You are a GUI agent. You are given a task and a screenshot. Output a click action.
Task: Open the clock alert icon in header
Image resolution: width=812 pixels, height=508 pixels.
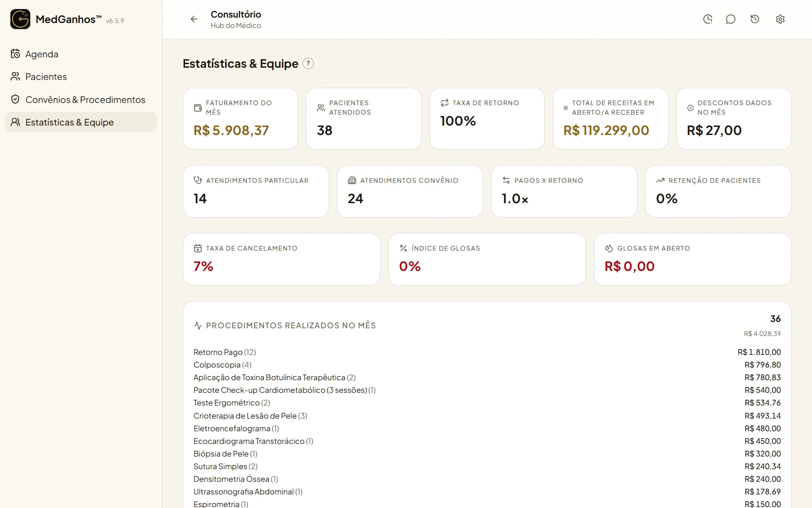[x=708, y=19]
